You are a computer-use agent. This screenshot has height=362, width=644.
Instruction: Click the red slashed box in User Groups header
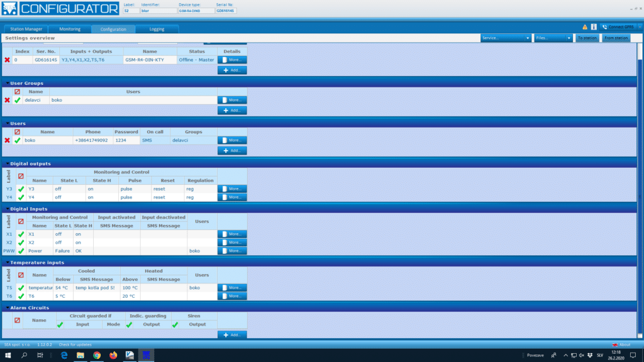tap(17, 92)
